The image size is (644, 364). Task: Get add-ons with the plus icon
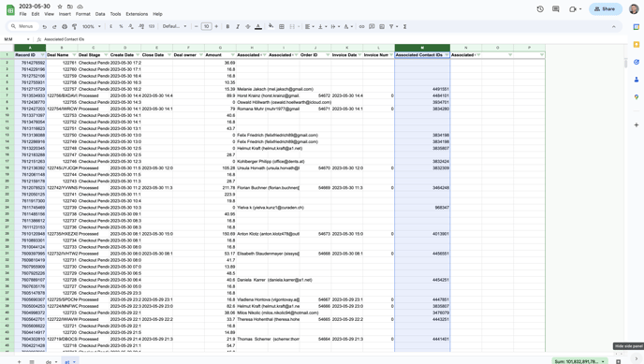pos(637,124)
